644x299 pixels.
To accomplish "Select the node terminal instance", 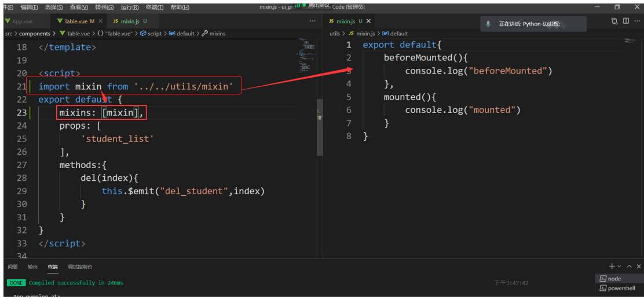I will pyautogui.click(x=619, y=279).
